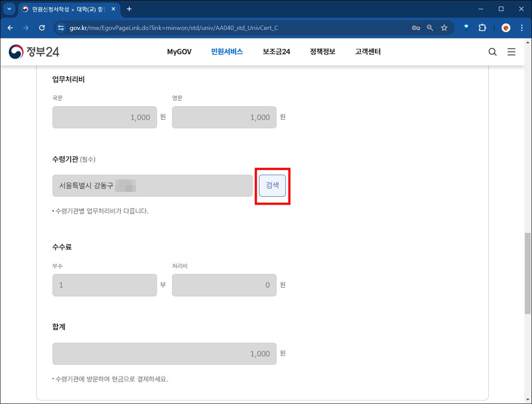Open the site search with the magnifier icon
Viewport: 532px width, 404px height.
coord(492,52)
